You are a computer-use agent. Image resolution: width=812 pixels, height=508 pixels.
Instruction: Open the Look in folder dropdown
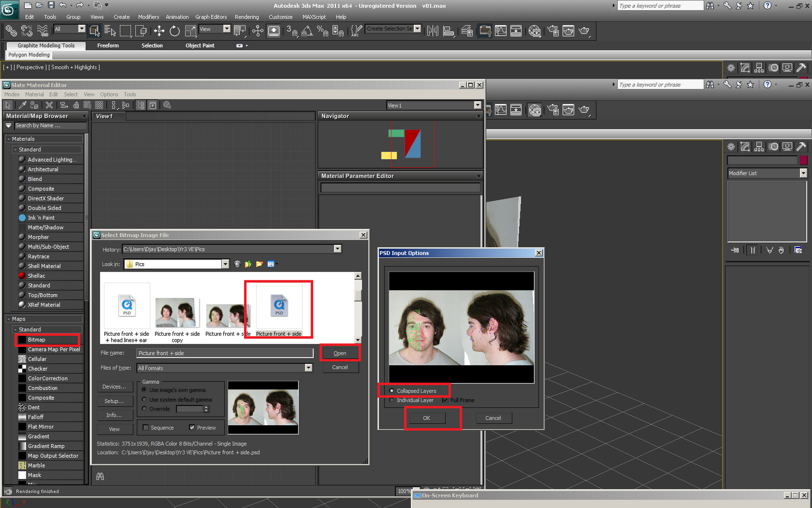click(225, 264)
